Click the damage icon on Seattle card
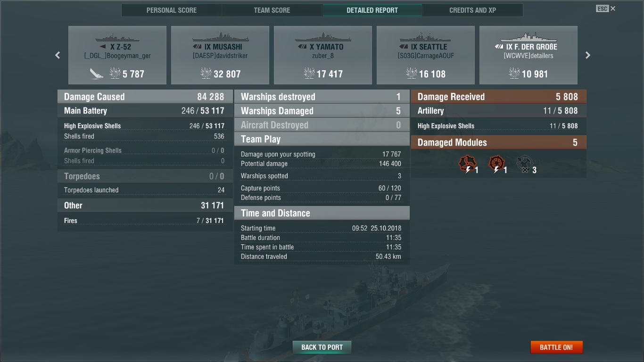Image resolution: width=644 pixels, height=362 pixels. tap(411, 74)
